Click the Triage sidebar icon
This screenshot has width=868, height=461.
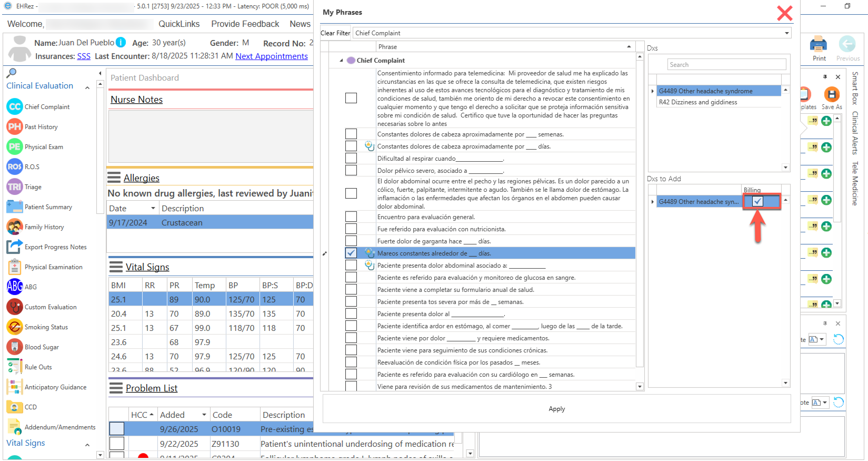click(14, 187)
